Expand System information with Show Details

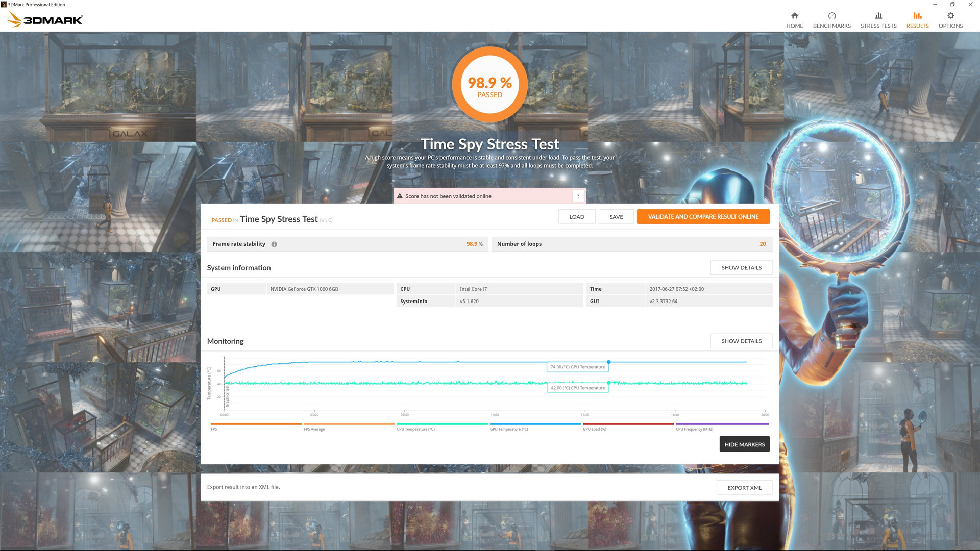pos(741,268)
